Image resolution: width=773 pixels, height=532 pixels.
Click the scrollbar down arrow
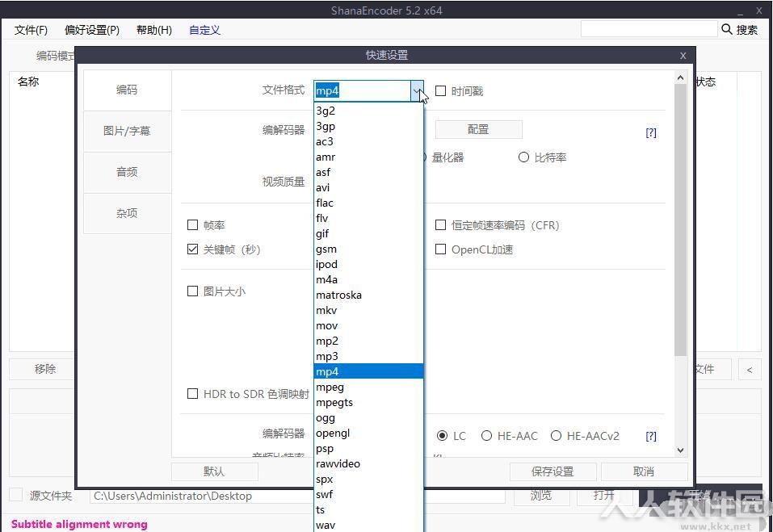[680, 450]
